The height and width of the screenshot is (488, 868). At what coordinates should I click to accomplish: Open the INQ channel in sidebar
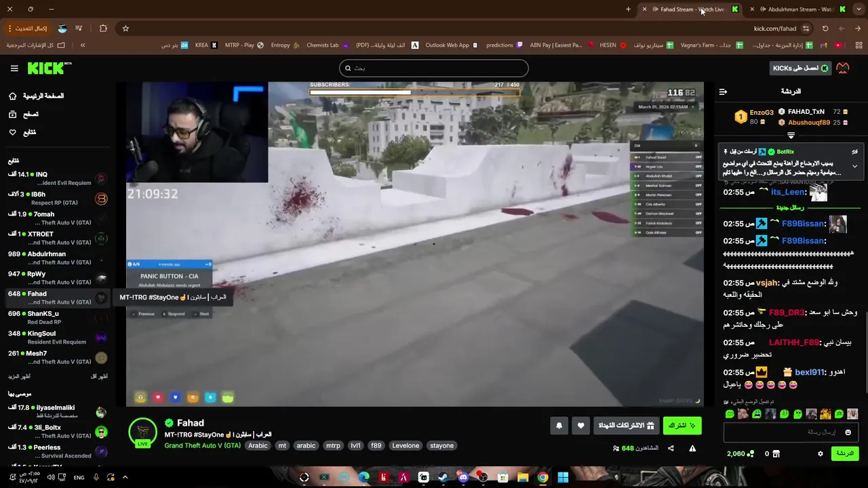click(x=58, y=179)
